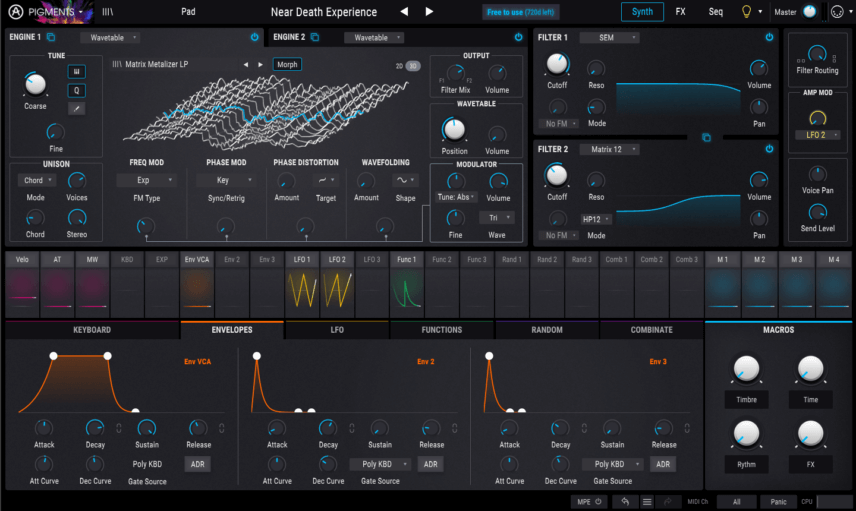Viewport: 856px width, 511px height.
Task: Click the lightbulb tips icon
Action: pos(746,11)
